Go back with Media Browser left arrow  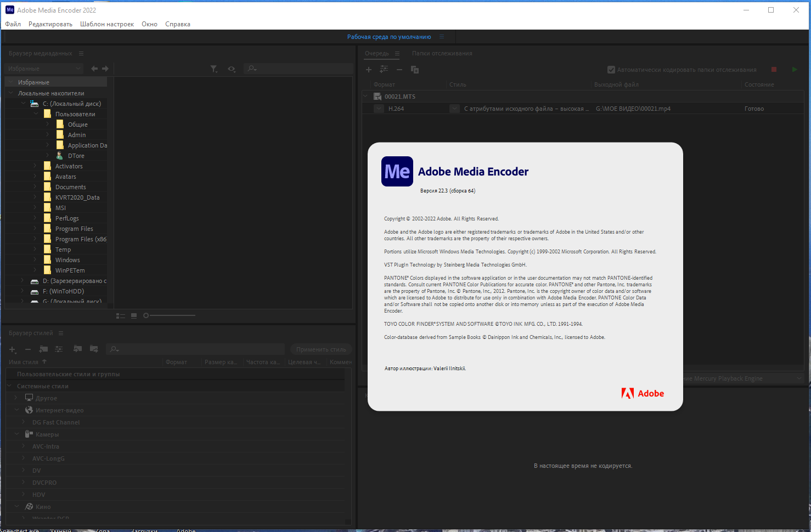(94, 69)
